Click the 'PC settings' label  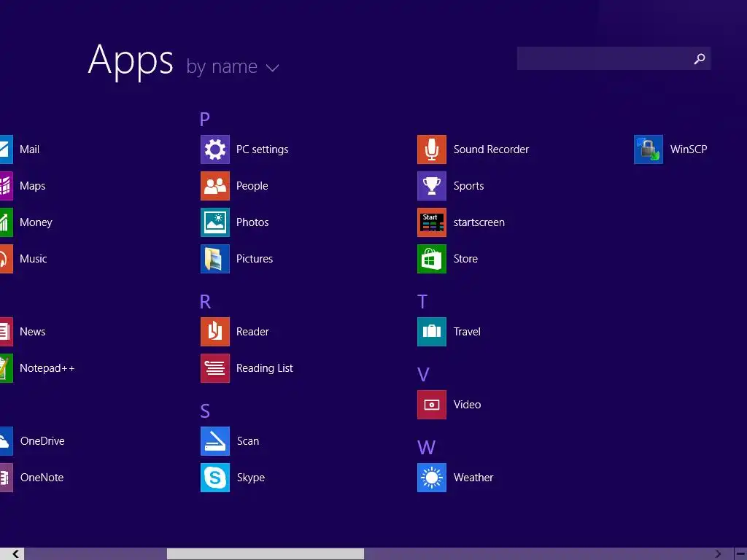tap(263, 149)
